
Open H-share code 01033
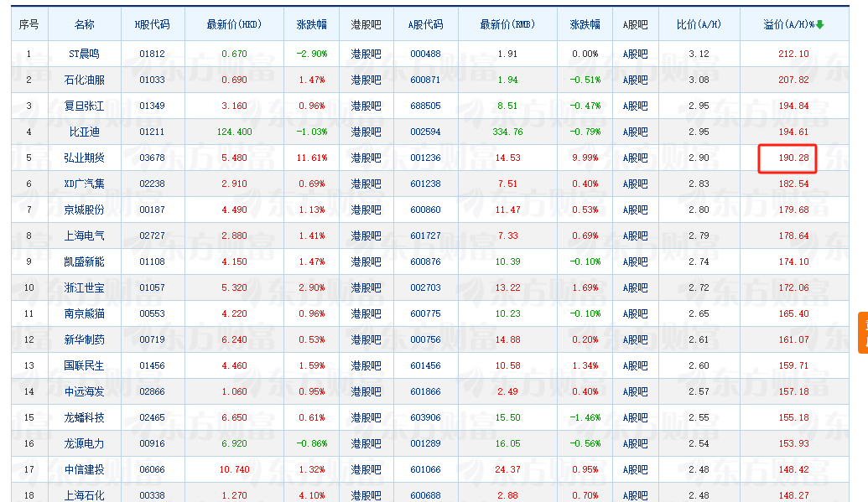tap(153, 80)
